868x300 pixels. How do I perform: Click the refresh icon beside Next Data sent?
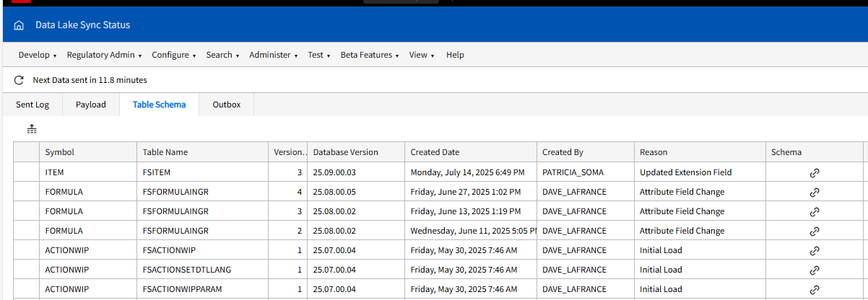click(x=19, y=80)
